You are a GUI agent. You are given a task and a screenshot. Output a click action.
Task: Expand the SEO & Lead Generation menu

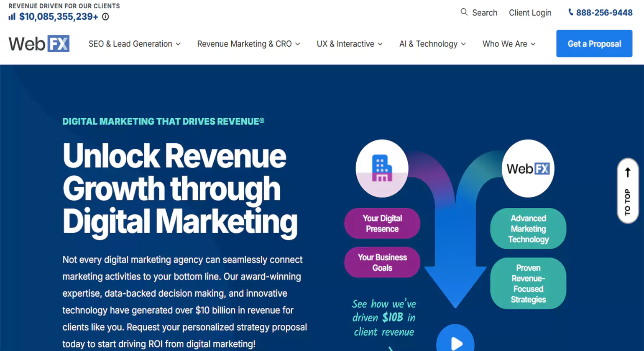(134, 44)
